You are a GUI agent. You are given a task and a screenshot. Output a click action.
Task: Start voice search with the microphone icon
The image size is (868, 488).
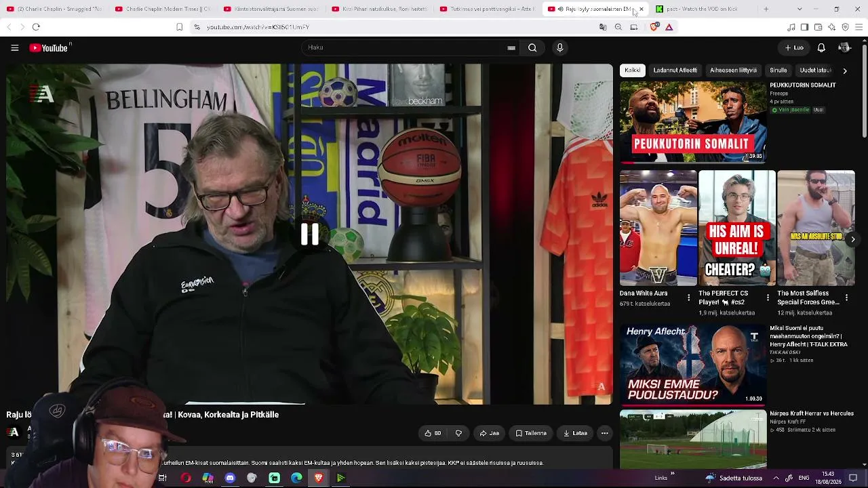(x=559, y=47)
